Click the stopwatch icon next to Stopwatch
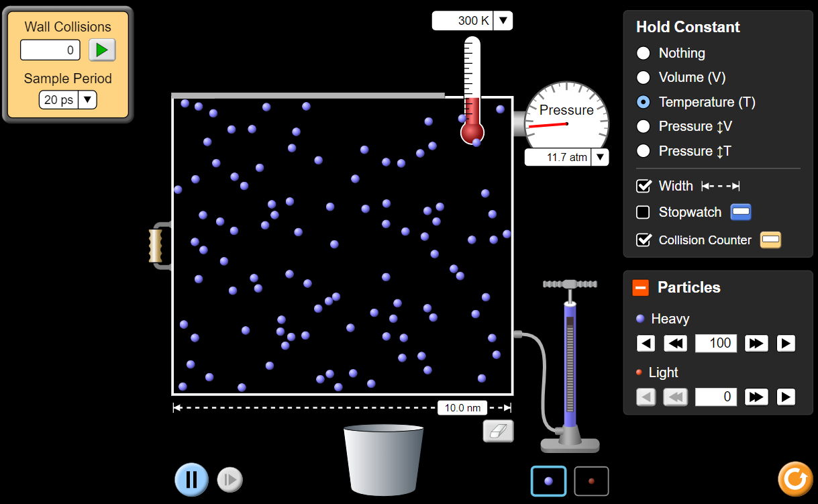This screenshot has width=818, height=504. pos(740,212)
